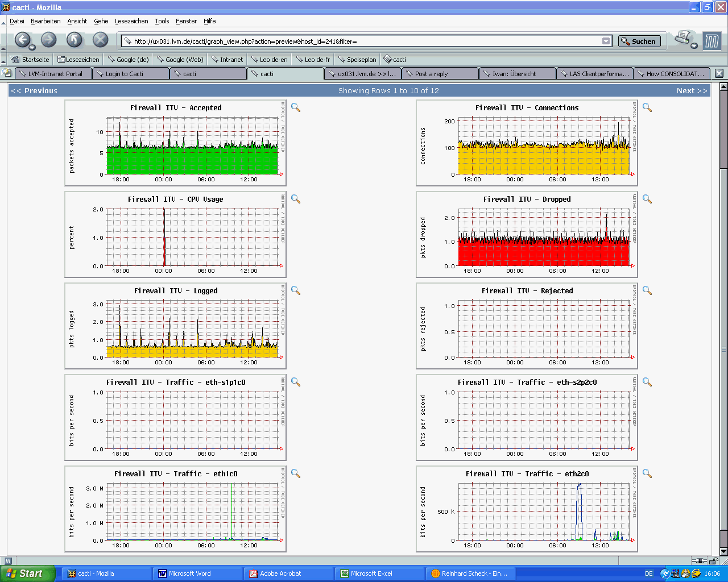This screenshot has height=582, width=728.
Task: Stop loading with the Stop icon
Action: click(x=101, y=39)
